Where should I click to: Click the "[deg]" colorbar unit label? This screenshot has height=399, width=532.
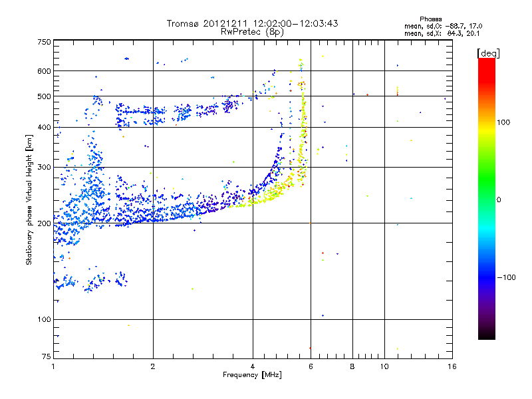pyautogui.click(x=488, y=53)
